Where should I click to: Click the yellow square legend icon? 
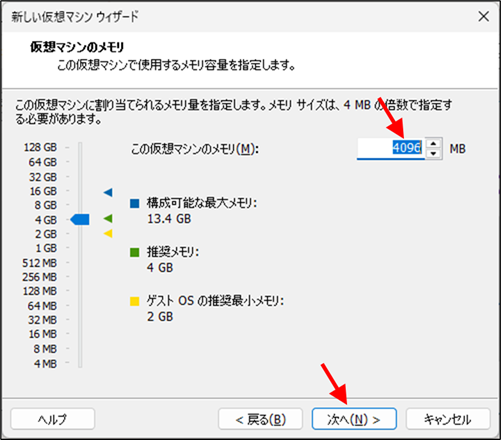(x=135, y=301)
